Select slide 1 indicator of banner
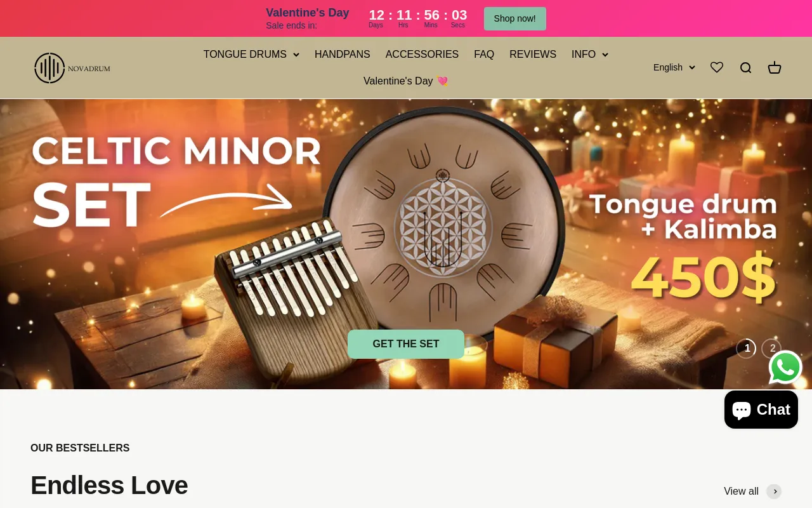Image resolution: width=812 pixels, height=508 pixels. (746, 349)
